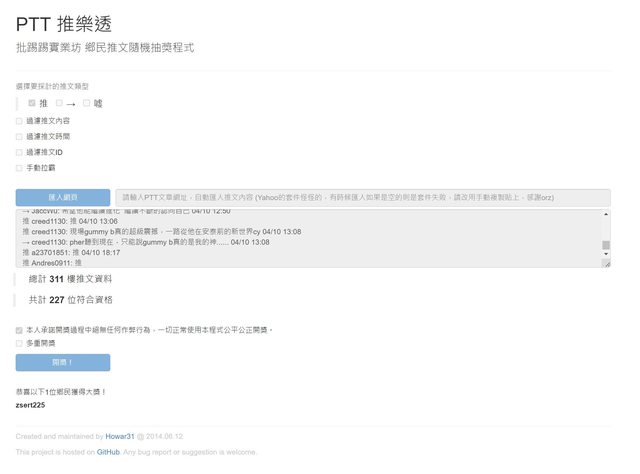
Task: Click the winner name zsert225
Action: [32, 405]
